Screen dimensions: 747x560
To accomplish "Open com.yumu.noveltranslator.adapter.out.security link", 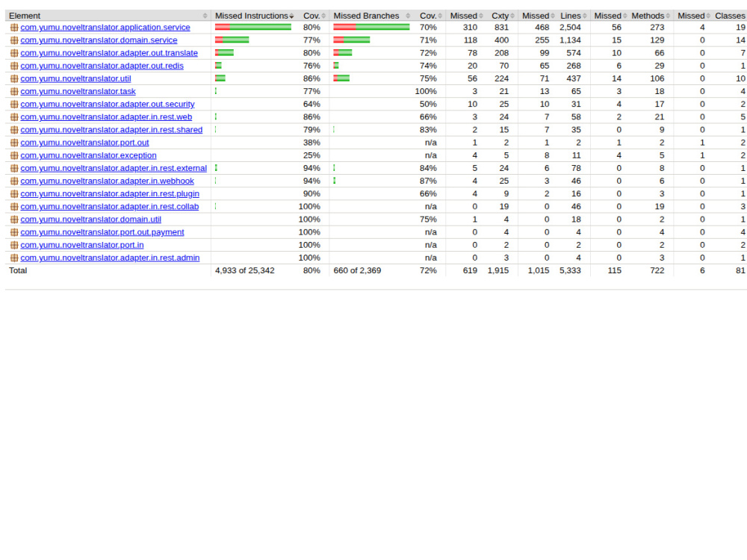I will pyautogui.click(x=108, y=105).
